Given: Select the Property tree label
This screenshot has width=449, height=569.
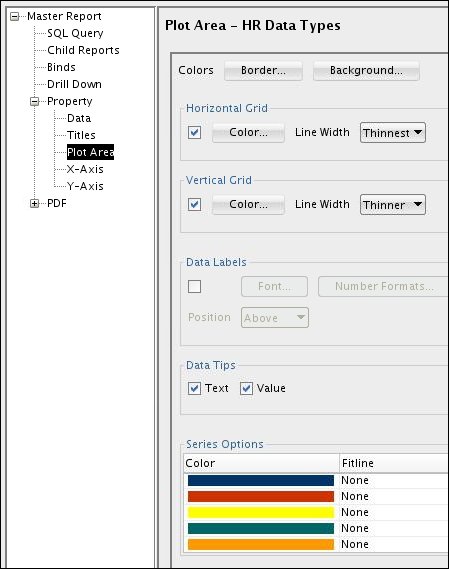Looking at the screenshot, I should (70, 101).
